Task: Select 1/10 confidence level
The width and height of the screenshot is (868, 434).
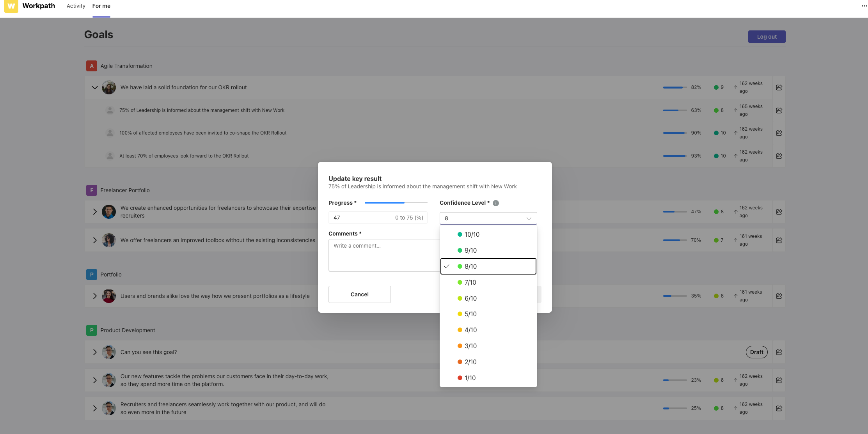Action: [488, 378]
